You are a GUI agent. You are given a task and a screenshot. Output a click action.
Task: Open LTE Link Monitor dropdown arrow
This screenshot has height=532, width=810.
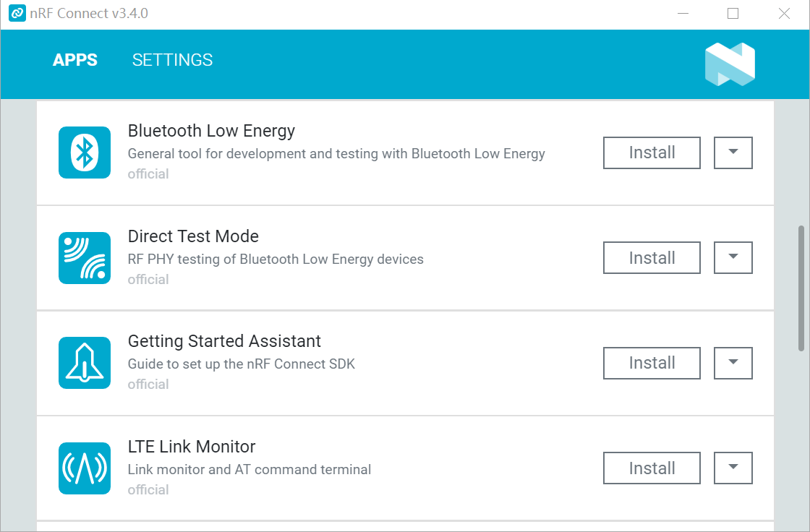click(x=733, y=468)
